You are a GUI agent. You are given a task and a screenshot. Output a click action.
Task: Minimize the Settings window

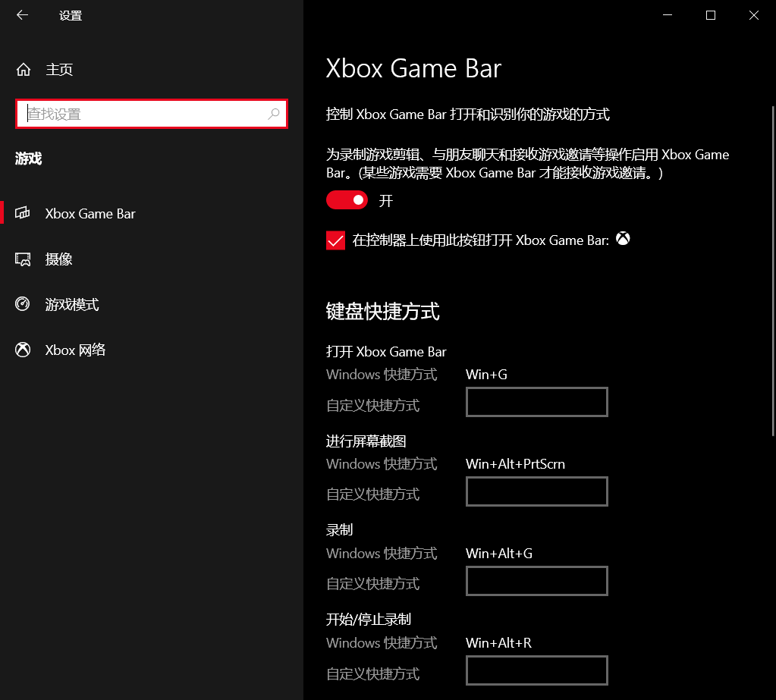coord(667,15)
